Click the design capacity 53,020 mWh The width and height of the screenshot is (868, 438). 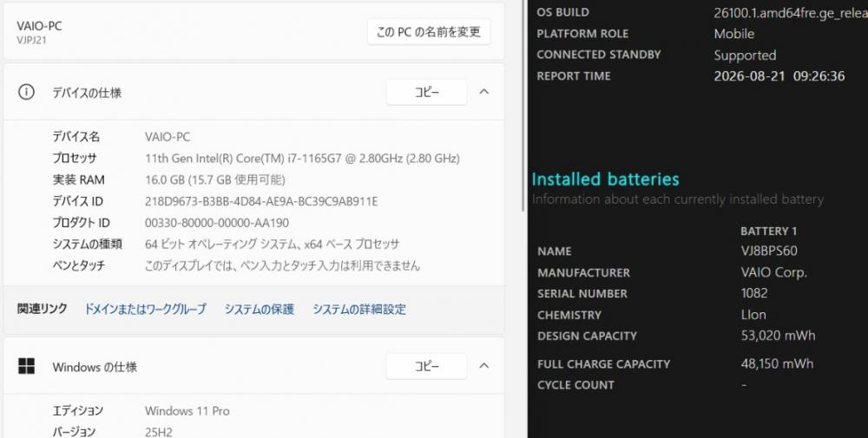pyautogui.click(x=778, y=336)
